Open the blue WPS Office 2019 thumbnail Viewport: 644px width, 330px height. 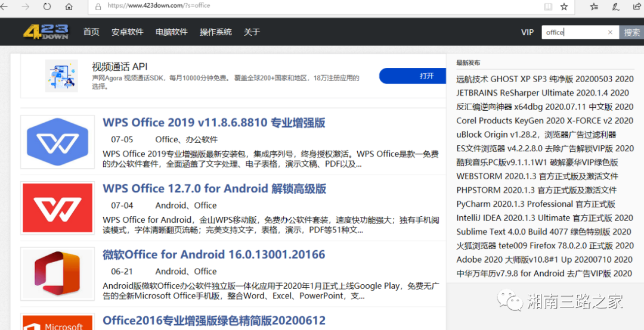(x=57, y=142)
